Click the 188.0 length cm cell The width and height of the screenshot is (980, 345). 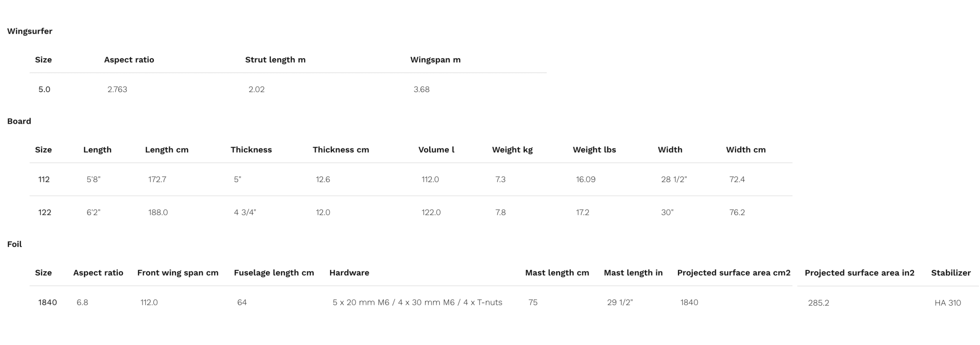[158, 212]
